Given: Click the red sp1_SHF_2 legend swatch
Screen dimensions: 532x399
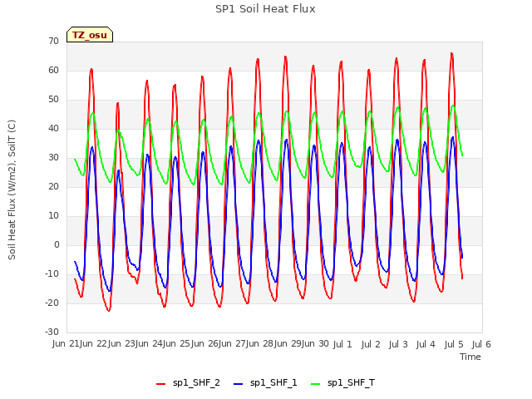Looking at the screenshot, I should pos(160,384).
